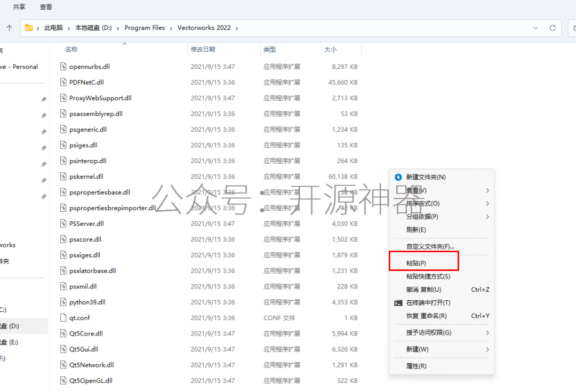Click the opennurbs.dll file icon
Image resolution: width=576 pixels, height=392 pixels.
pyautogui.click(x=63, y=67)
